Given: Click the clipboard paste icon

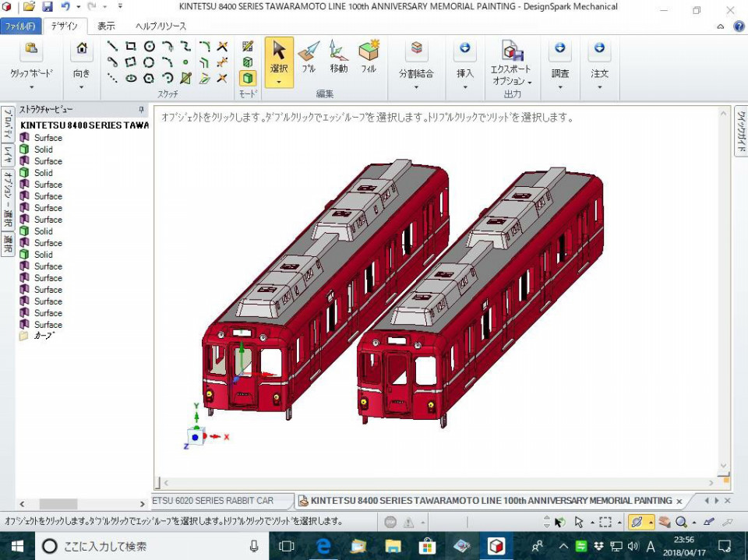Looking at the screenshot, I should (x=31, y=48).
